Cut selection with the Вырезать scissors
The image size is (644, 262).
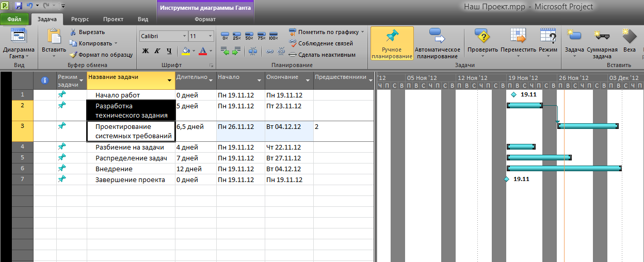[88, 32]
